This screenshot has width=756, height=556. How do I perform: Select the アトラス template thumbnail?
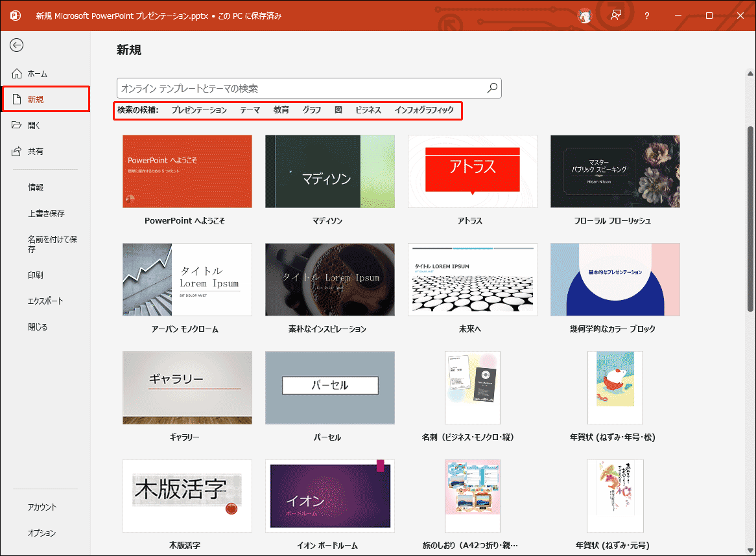pos(473,172)
